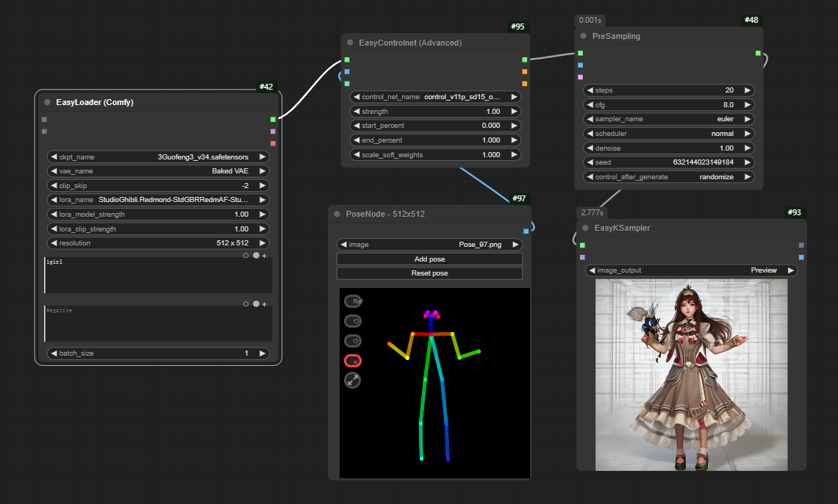Click the speaker icon above the Negative prompt

point(265,303)
